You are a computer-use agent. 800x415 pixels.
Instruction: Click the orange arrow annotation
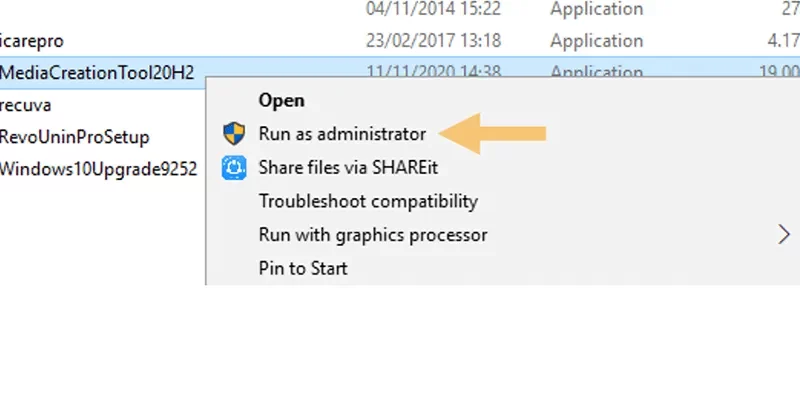pyautogui.click(x=492, y=134)
